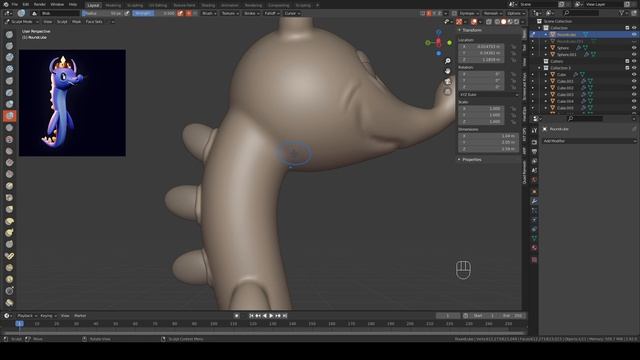This screenshot has height=360, width=640.
Task: Open XYZ Euler rotation mode dropdown
Action: coord(489,94)
